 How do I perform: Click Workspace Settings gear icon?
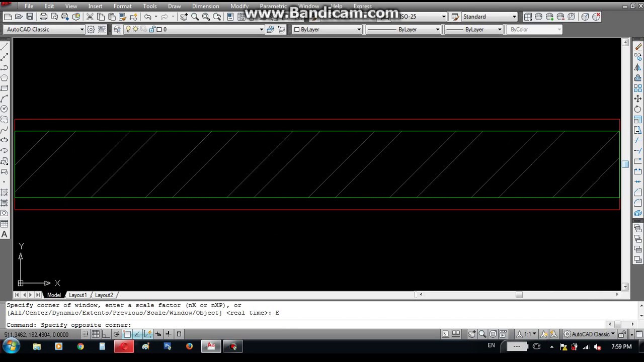click(91, 29)
